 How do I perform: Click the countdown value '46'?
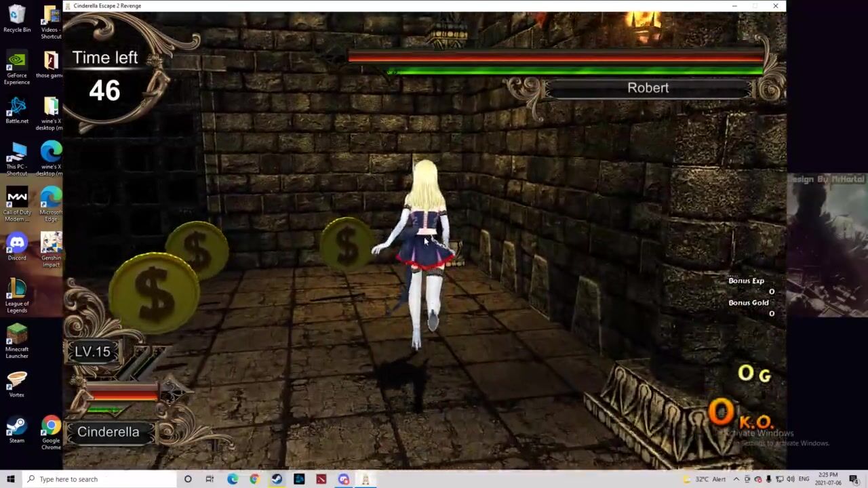104,91
